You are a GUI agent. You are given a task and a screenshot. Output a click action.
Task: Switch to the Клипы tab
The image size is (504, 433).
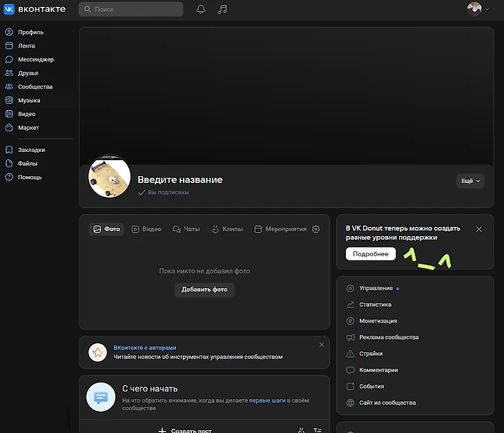click(227, 229)
